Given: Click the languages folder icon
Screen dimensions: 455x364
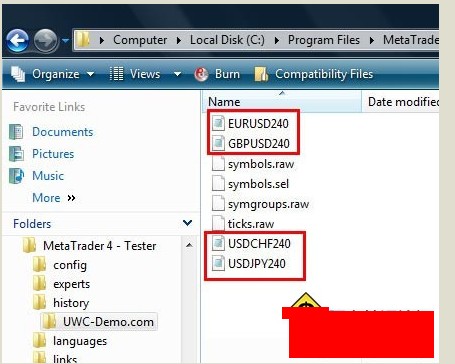Looking at the screenshot, I should tap(40, 340).
